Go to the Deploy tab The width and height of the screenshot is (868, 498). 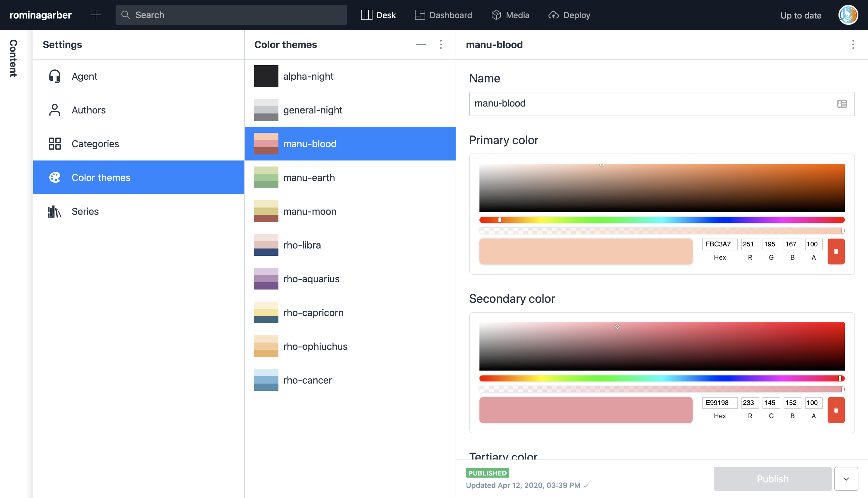pos(569,15)
